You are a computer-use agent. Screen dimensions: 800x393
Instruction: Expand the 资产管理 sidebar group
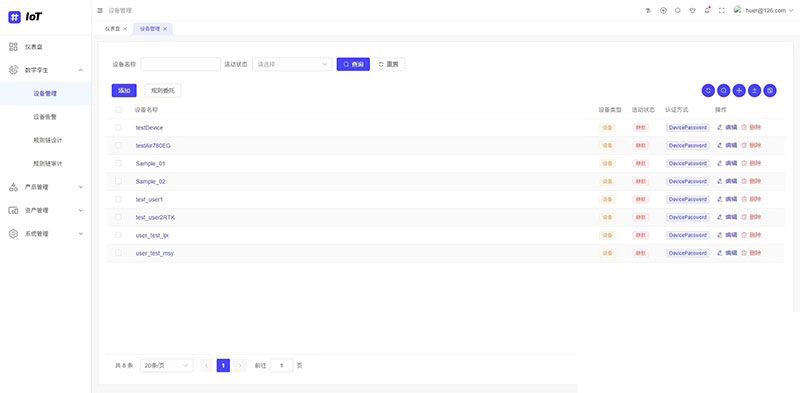pyautogui.click(x=46, y=210)
